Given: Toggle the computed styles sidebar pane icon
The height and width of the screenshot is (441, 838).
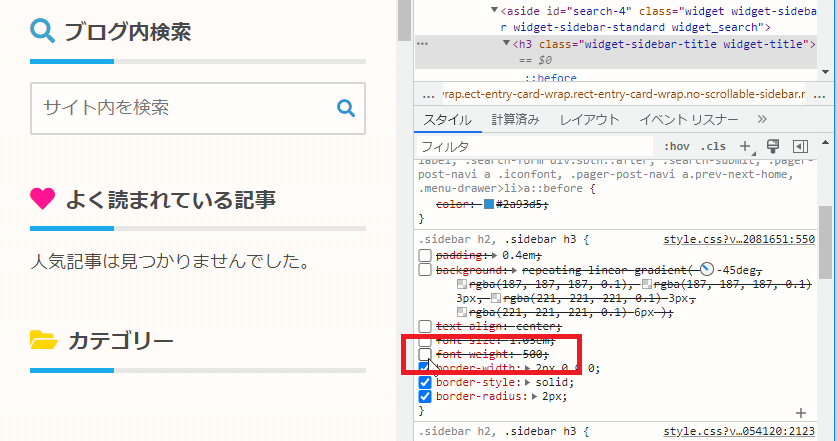Looking at the screenshot, I should click(x=800, y=146).
